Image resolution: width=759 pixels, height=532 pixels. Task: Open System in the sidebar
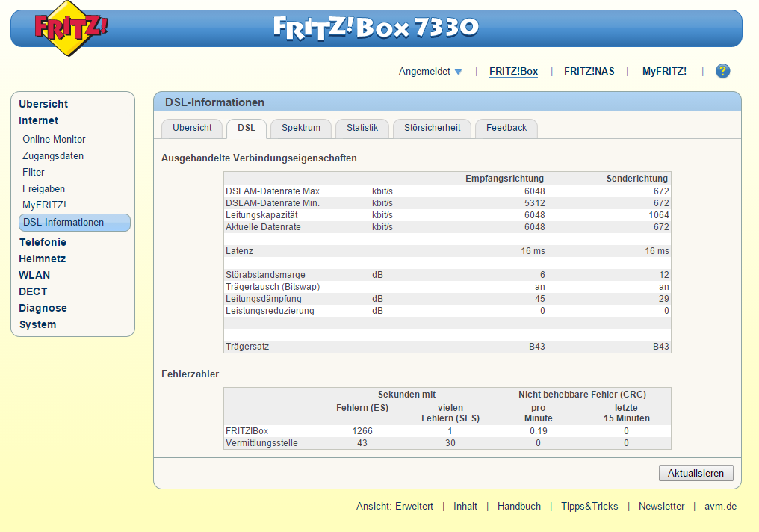pyautogui.click(x=37, y=324)
